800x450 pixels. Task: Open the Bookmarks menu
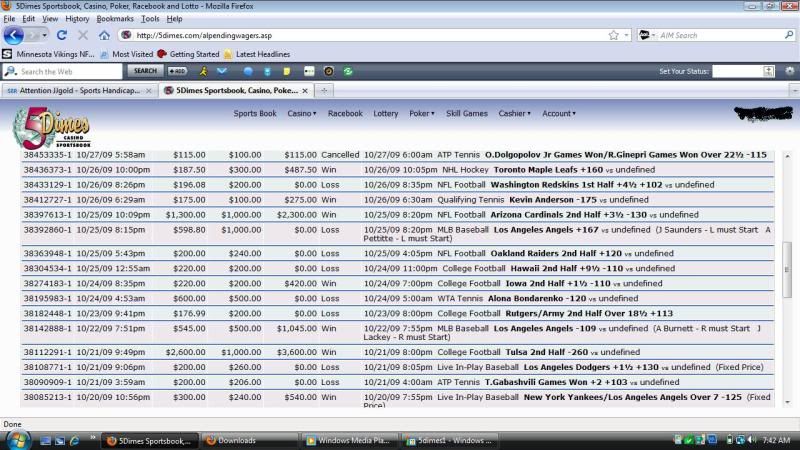(115, 18)
